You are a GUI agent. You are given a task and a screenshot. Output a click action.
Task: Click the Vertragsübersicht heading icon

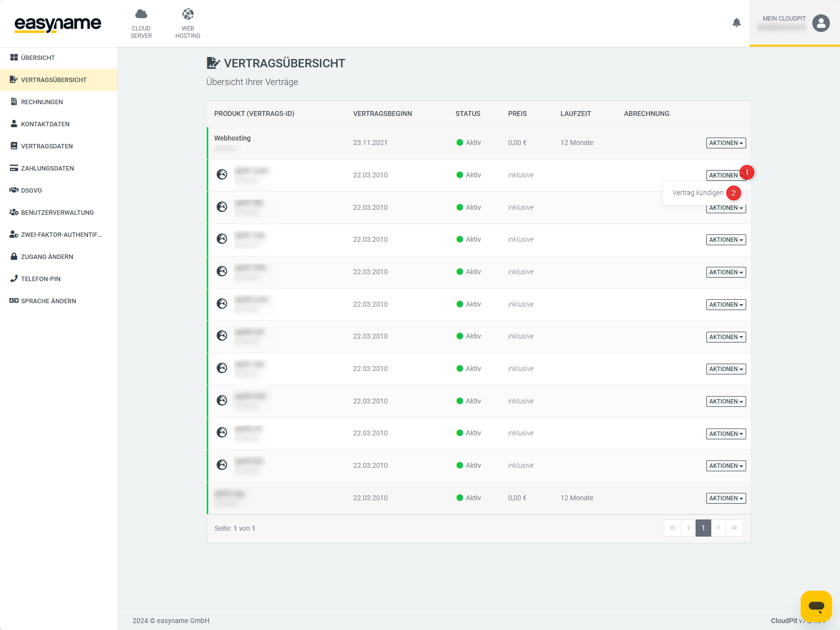[x=213, y=63]
